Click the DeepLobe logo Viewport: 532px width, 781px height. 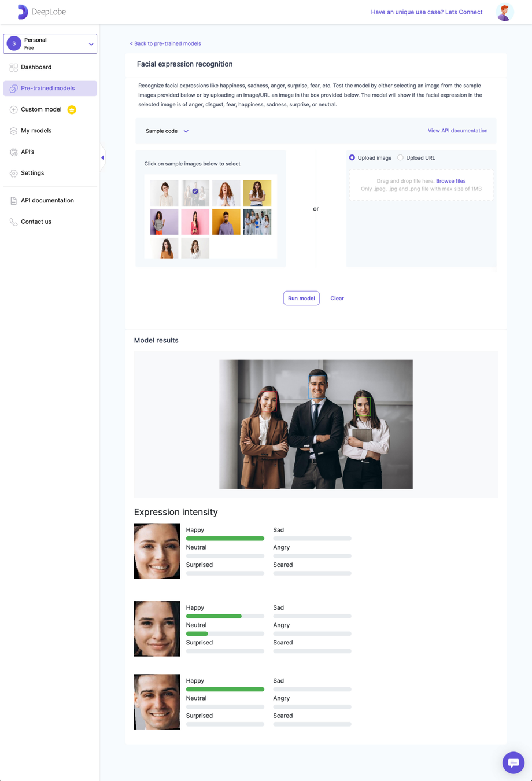[40, 12]
